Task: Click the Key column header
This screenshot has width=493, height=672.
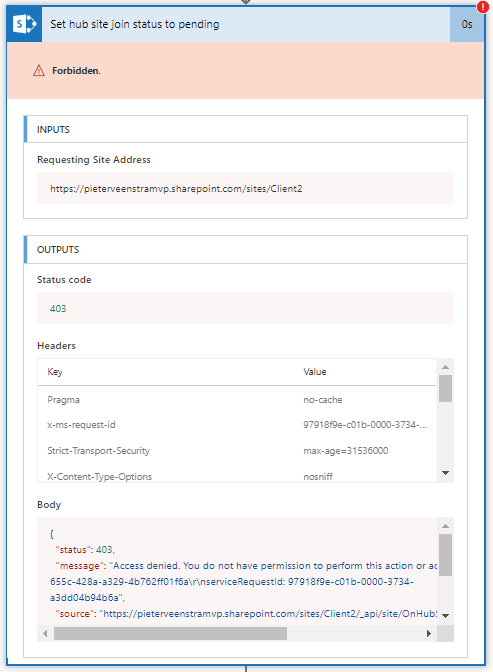Action: (x=55, y=372)
